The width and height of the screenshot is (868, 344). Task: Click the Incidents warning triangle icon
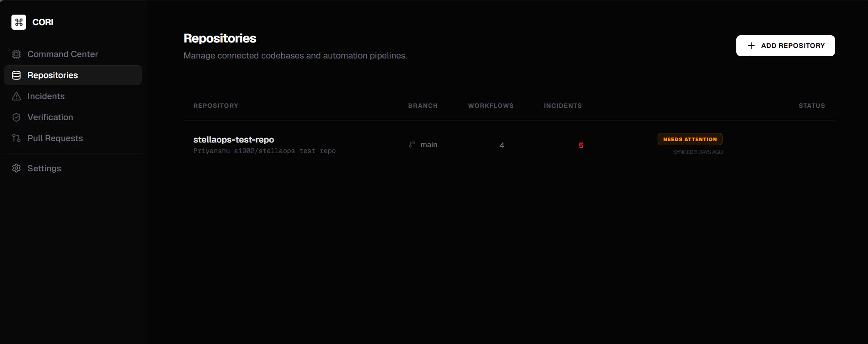coord(16,96)
